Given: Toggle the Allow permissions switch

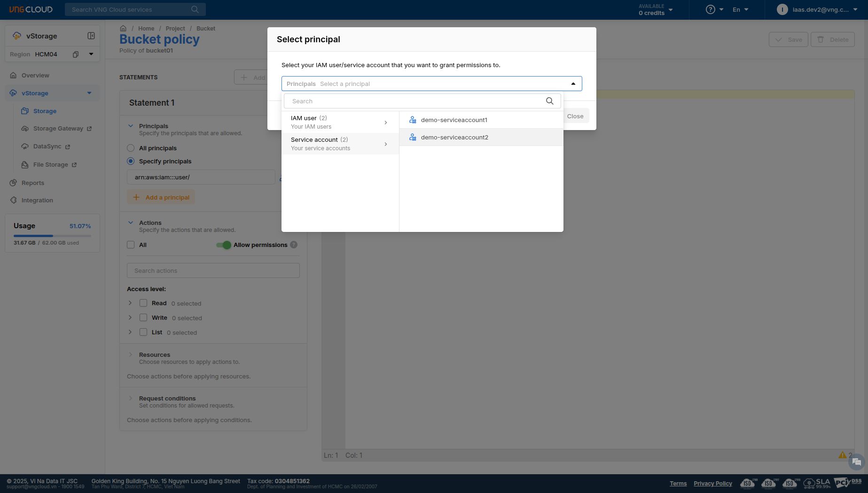Looking at the screenshot, I should point(224,245).
